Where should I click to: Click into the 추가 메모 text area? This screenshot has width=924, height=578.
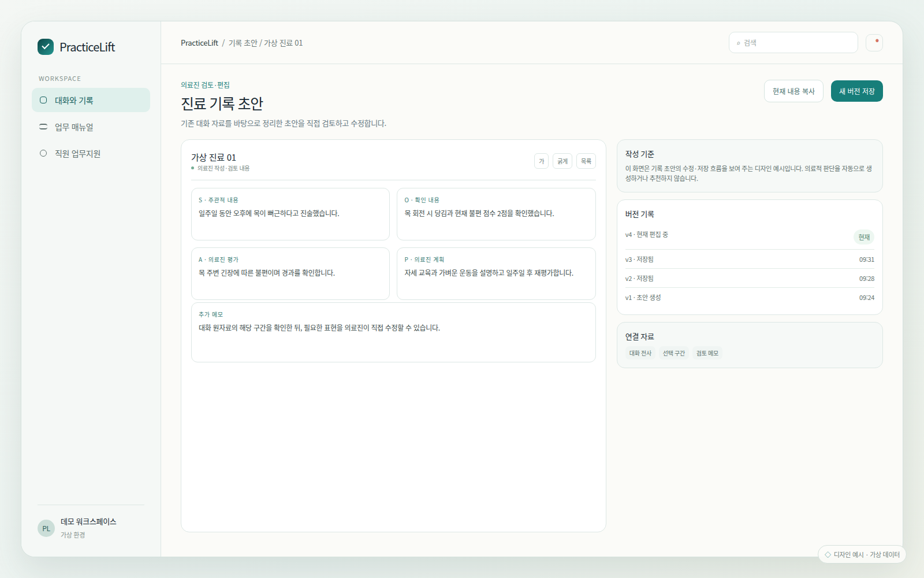393,332
